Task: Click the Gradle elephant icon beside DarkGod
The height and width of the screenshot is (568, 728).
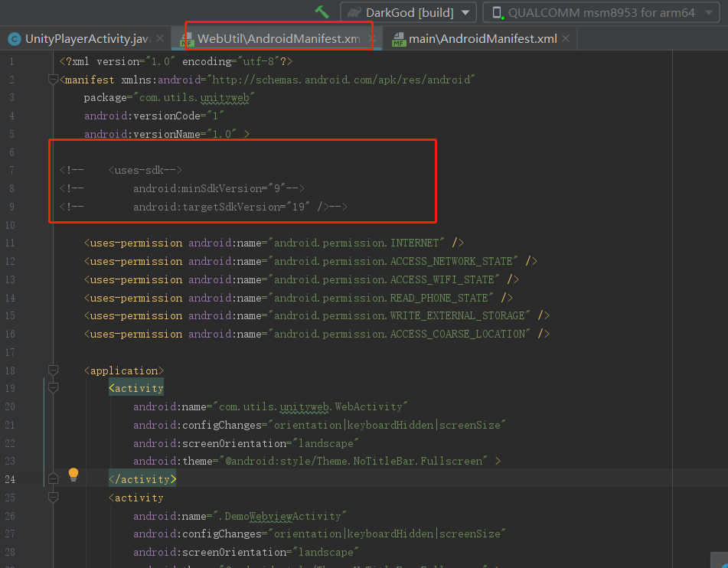Action: pos(354,12)
